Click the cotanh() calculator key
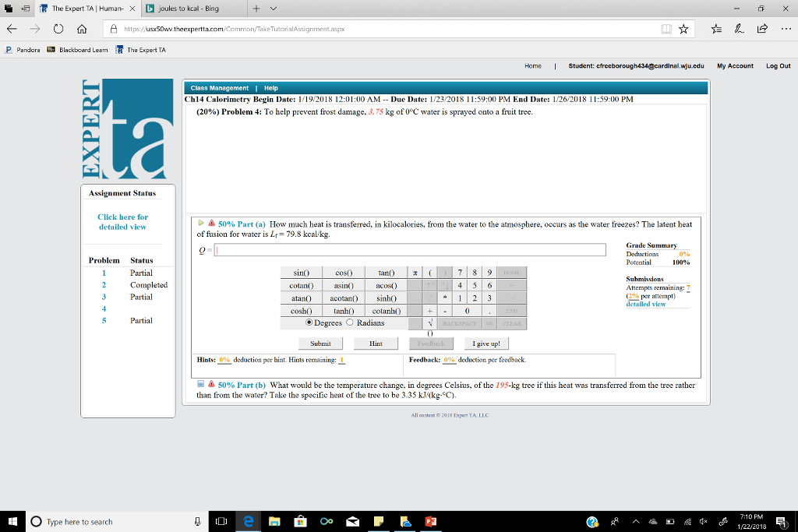 click(386, 312)
